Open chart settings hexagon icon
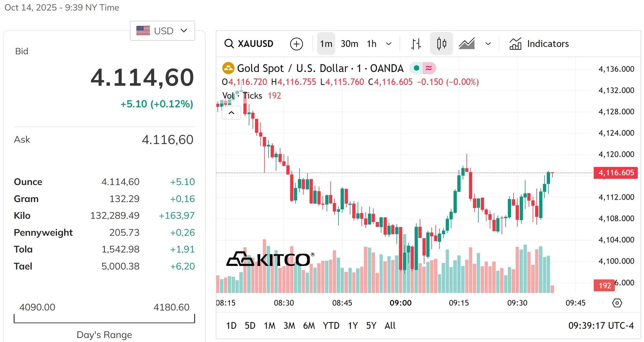The width and height of the screenshot is (644, 342). point(617,303)
